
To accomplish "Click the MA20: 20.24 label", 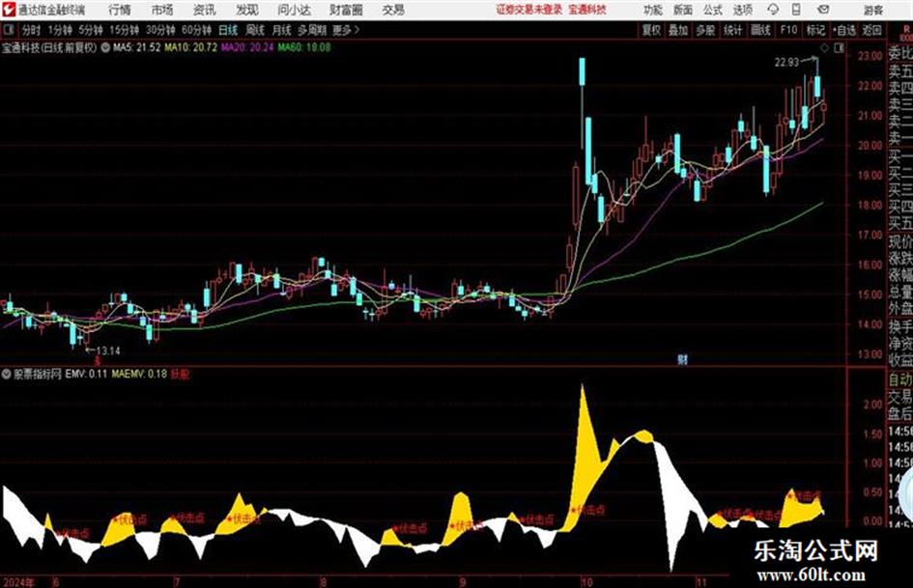I will (247, 47).
